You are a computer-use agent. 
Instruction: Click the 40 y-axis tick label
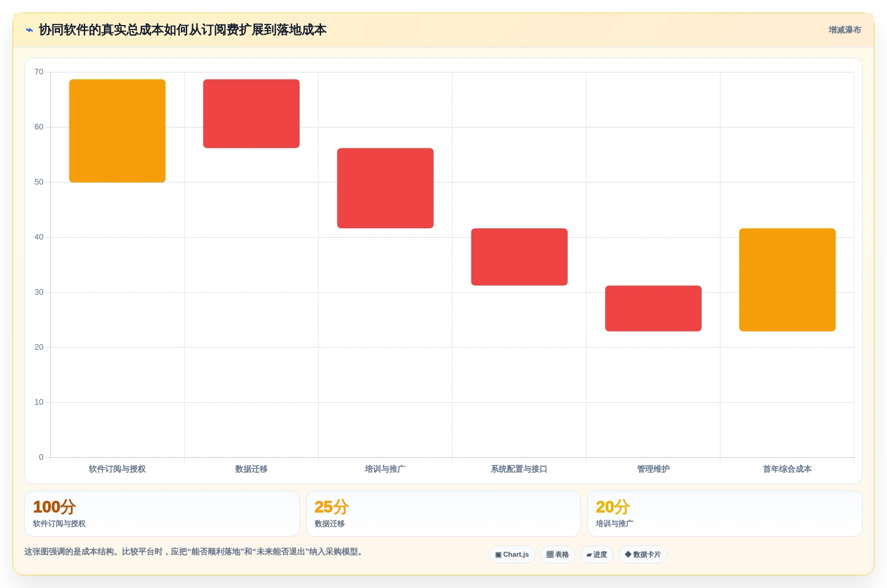point(39,237)
